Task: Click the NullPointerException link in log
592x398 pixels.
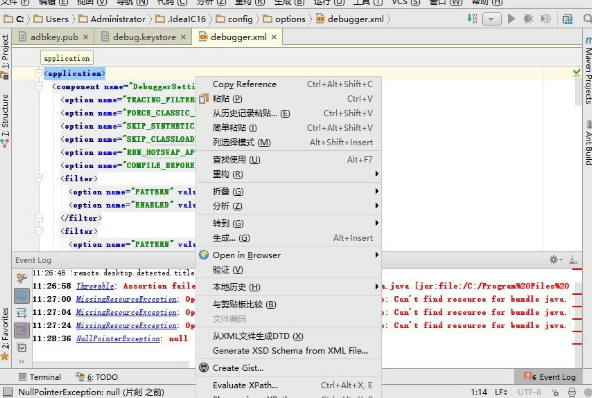Action: click(118, 338)
